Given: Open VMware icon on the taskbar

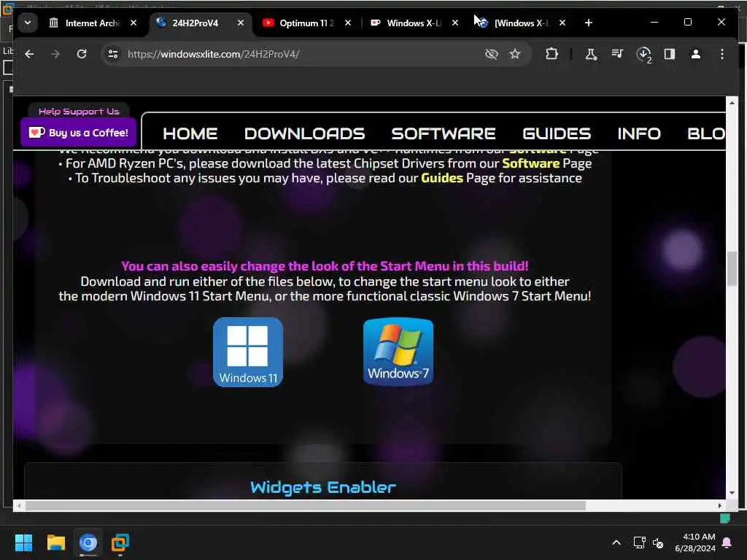Looking at the screenshot, I should 120,542.
